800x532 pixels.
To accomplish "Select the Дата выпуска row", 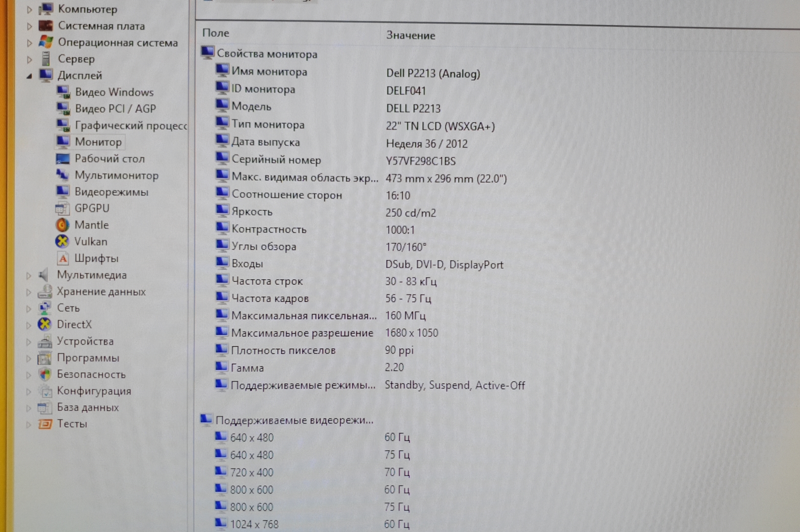I will (341, 143).
